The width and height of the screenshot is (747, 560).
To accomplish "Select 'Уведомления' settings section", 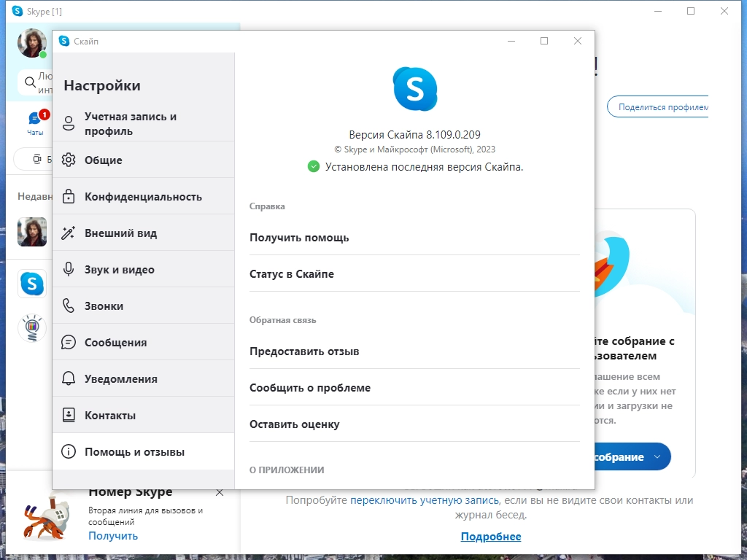I will coord(144,378).
